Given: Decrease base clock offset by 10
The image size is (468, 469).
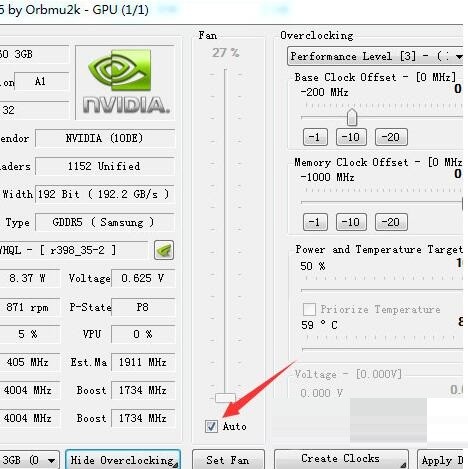Looking at the screenshot, I should [x=351, y=137].
